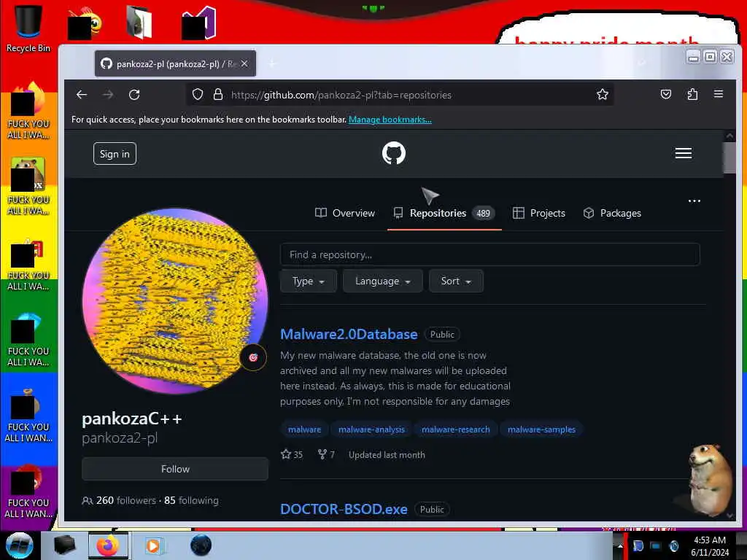Go back using the browser back arrow

click(82, 95)
